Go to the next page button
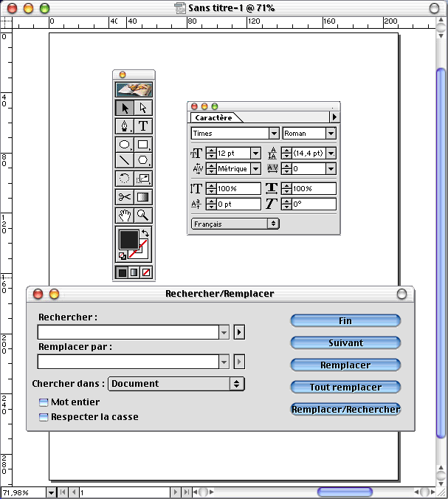This screenshot has width=448, height=499. (x=175, y=492)
